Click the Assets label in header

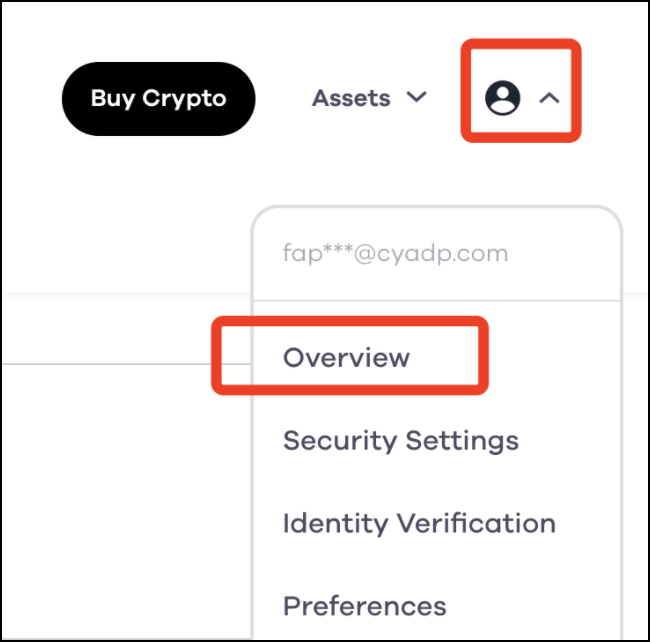[351, 98]
